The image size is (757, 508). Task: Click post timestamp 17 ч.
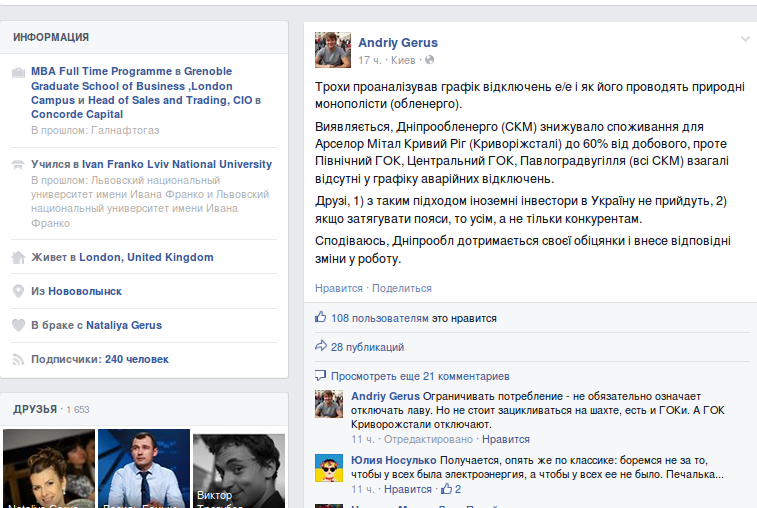tap(370, 60)
